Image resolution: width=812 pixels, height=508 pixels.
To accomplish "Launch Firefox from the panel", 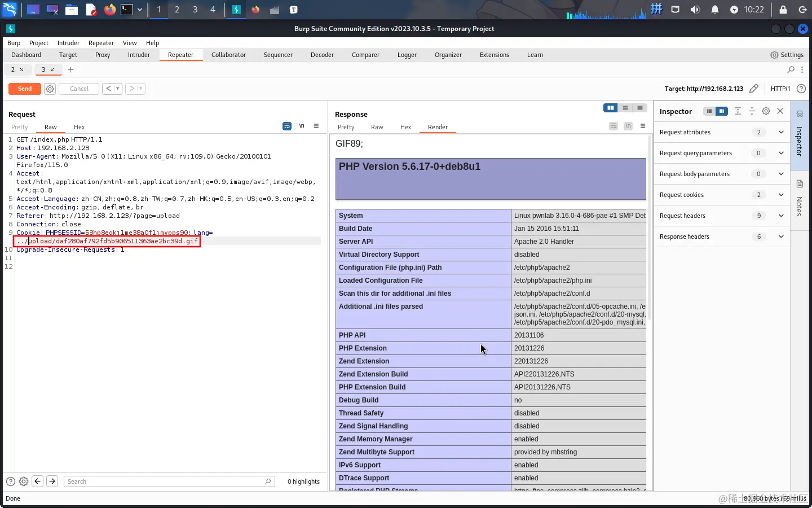I will coord(109,10).
